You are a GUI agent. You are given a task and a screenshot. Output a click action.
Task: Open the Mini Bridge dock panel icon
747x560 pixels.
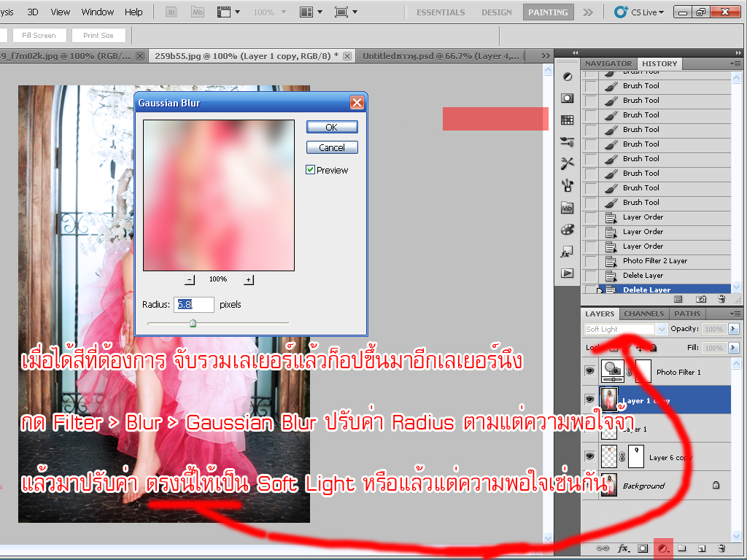[x=567, y=208]
